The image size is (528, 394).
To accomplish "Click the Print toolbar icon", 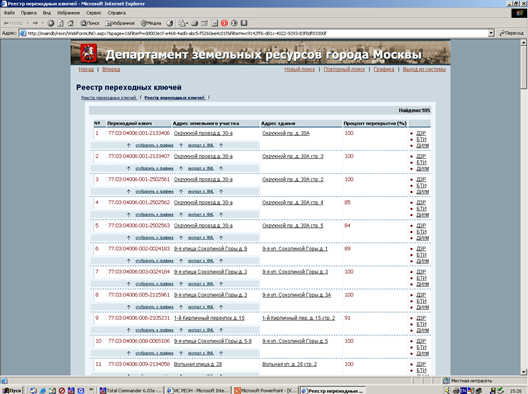I will [195, 23].
